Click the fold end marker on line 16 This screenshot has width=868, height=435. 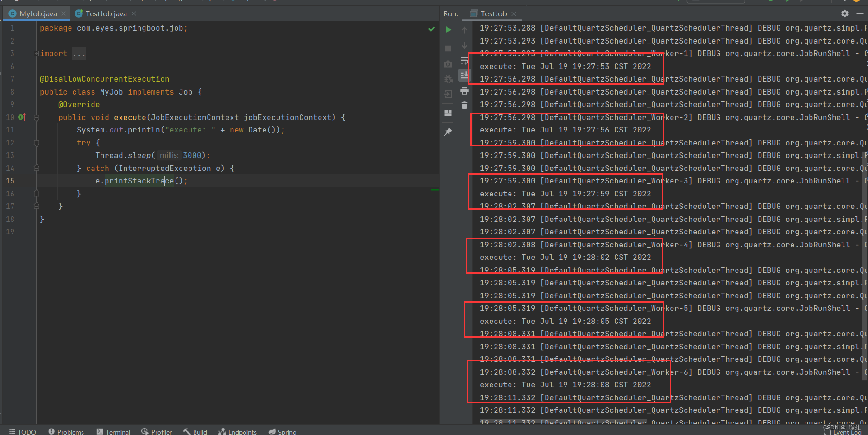click(36, 194)
